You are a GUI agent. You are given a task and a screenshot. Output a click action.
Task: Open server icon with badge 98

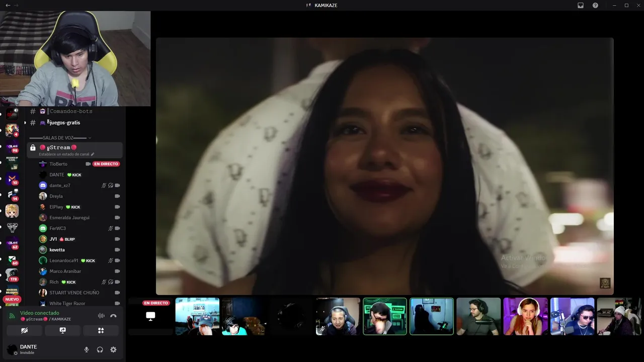pyautogui.click(x=12, y=146)
